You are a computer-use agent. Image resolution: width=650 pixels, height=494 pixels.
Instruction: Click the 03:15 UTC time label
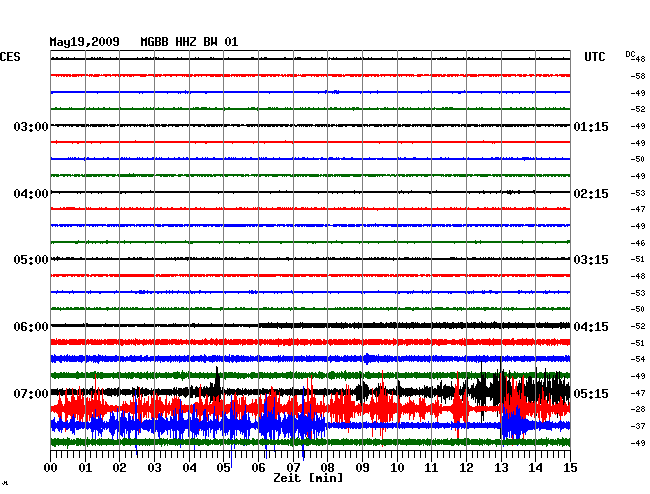click(x=591, y=260)
